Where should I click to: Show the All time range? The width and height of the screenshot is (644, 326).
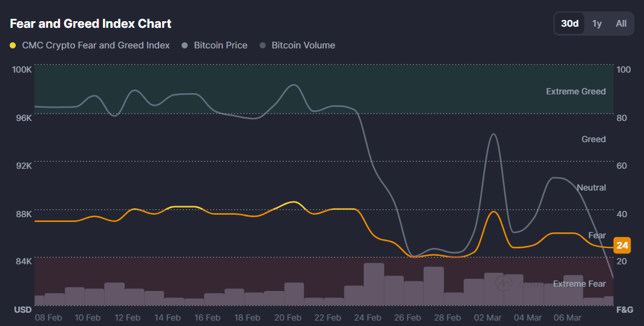pos(621,24)
